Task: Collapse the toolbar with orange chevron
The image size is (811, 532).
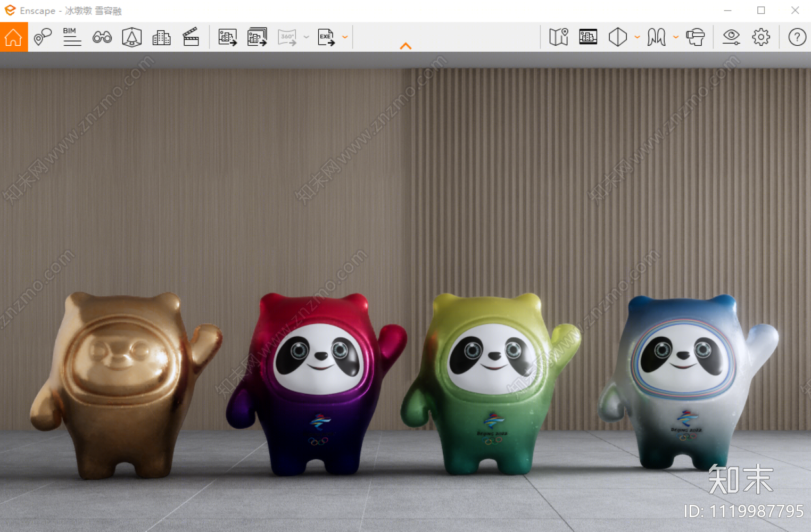Action: pyautogui.click(x=405, y=46)
